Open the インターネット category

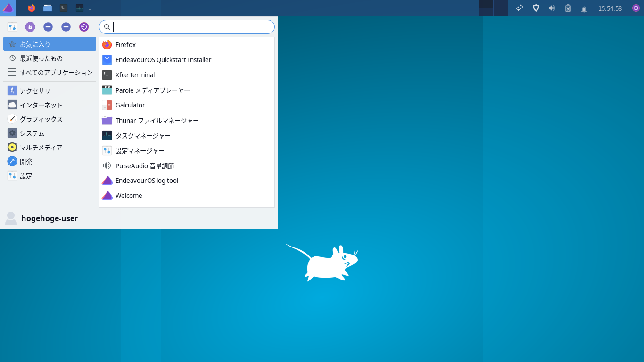(50, 105)
